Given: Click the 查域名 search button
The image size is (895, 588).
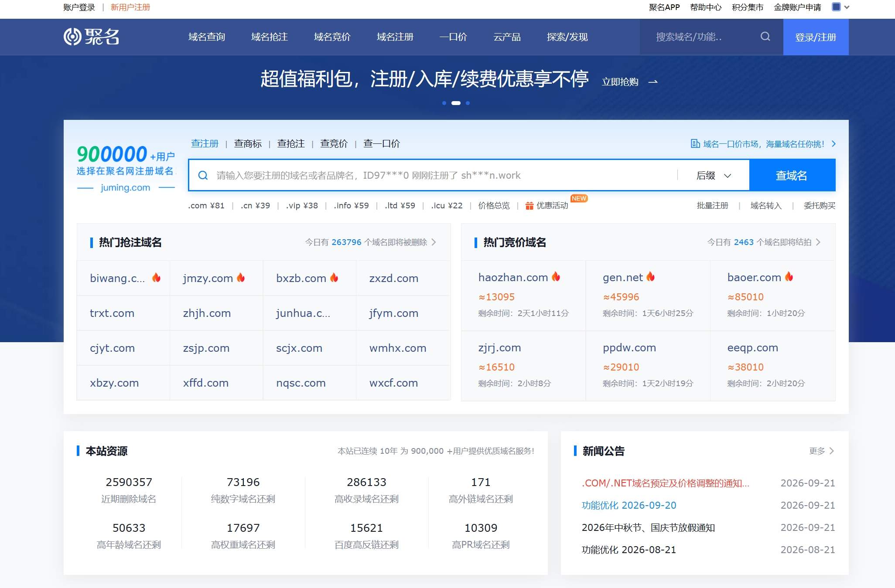Looking at the screenshot, I should 792,175.
